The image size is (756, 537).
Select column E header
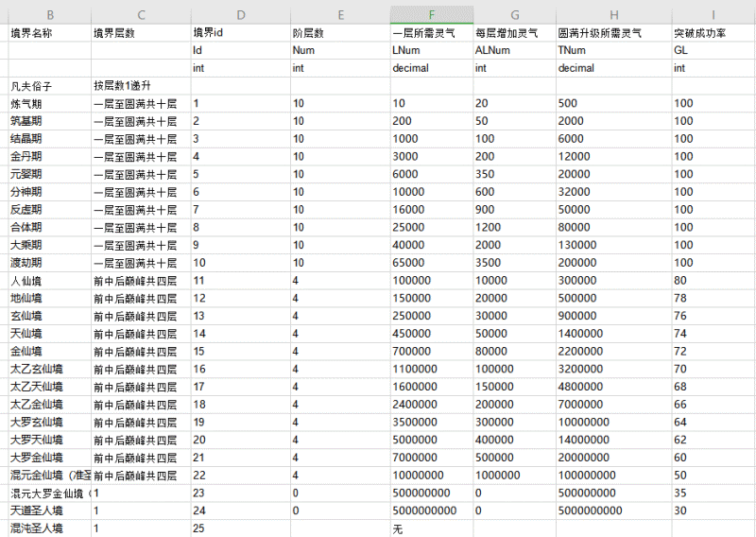(x=340, y=15)
